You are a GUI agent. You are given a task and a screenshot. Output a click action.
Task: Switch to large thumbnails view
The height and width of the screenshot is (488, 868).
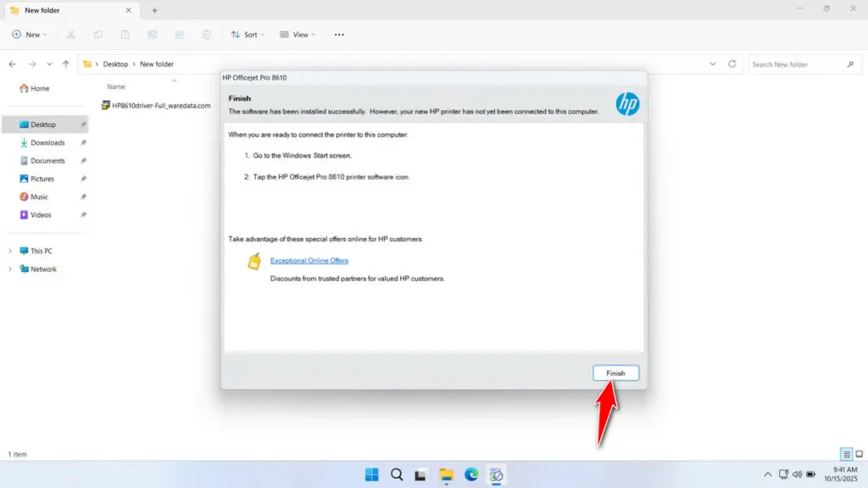858,454
